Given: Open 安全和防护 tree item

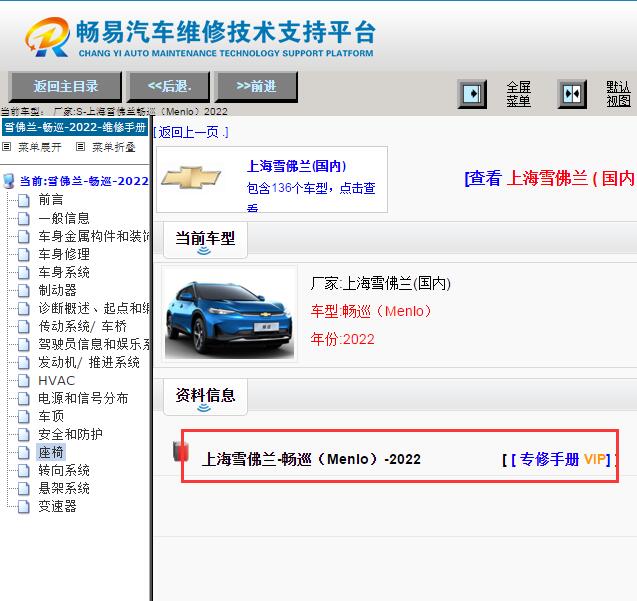Looking at the screenshot, I should 70,434.
